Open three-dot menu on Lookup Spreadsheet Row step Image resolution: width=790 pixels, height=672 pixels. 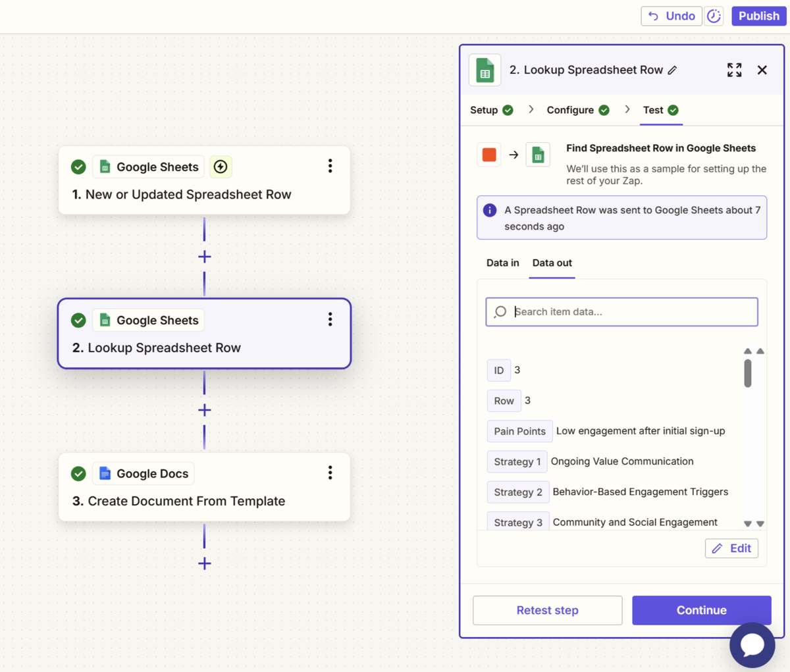(330, 319)
